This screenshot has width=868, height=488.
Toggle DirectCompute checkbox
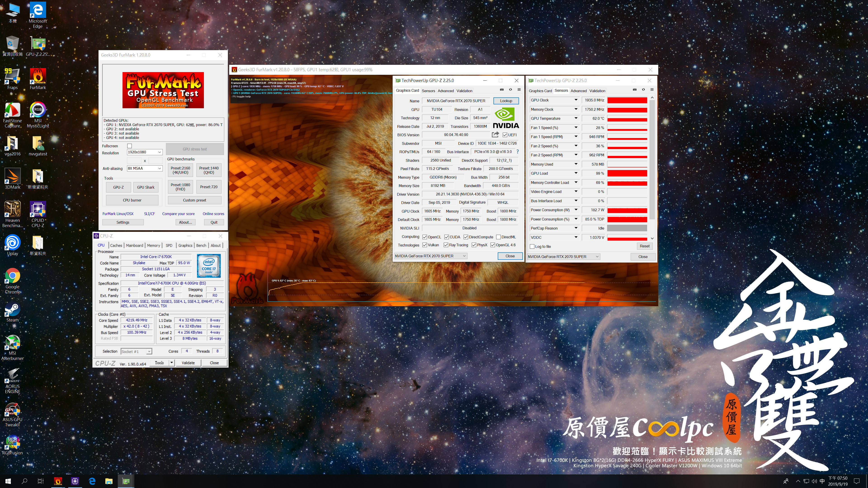(x=466, y=237)
